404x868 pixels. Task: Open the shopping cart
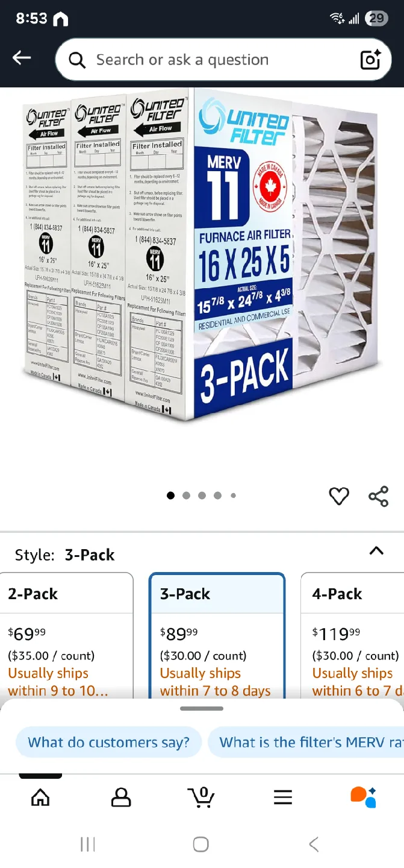click(x=201, y=797)
